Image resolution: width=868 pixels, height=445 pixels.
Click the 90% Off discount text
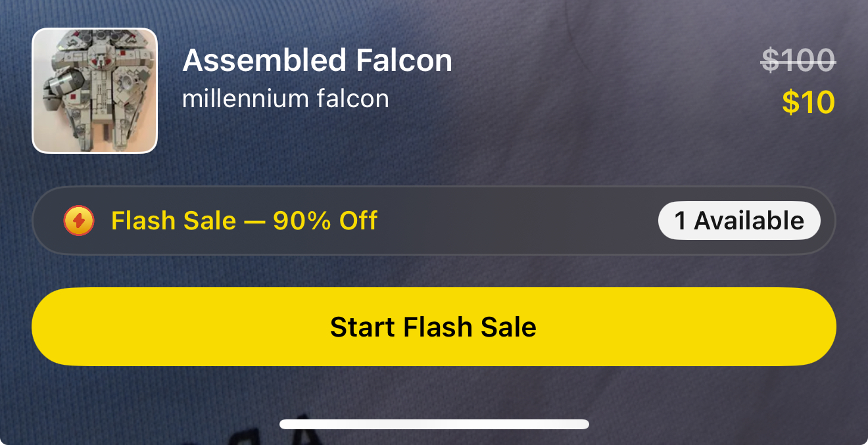[325, 221]
